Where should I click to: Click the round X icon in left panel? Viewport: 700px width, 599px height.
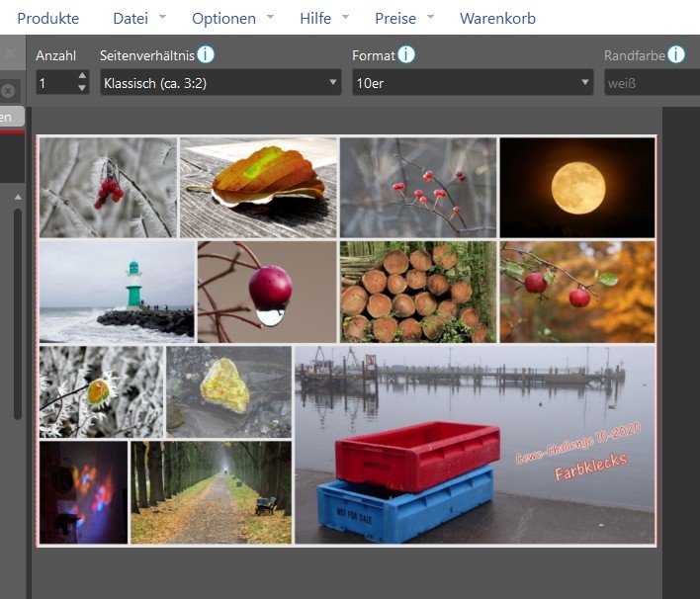click(8, 91)
